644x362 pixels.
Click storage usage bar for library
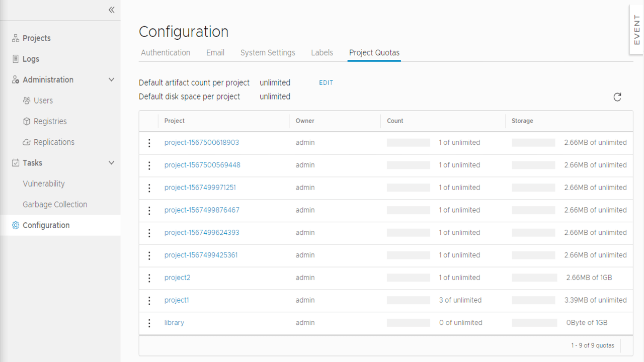(534, 323)
